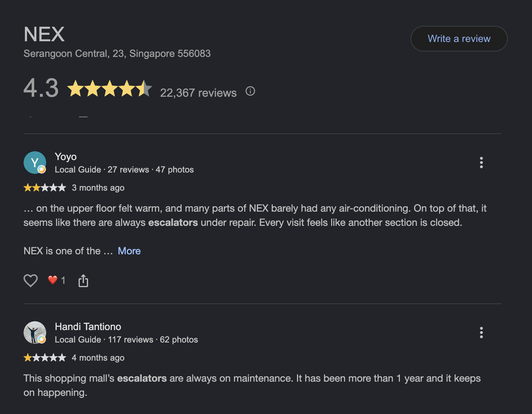
Task: Click Yoyo's Local Guide details line
Action: click(124, 170)
